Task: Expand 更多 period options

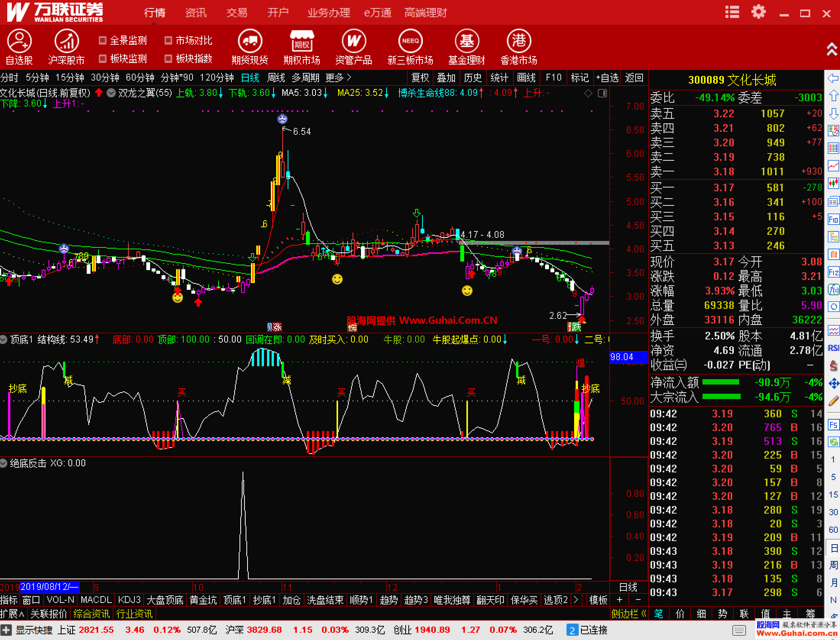Action: 338,78
